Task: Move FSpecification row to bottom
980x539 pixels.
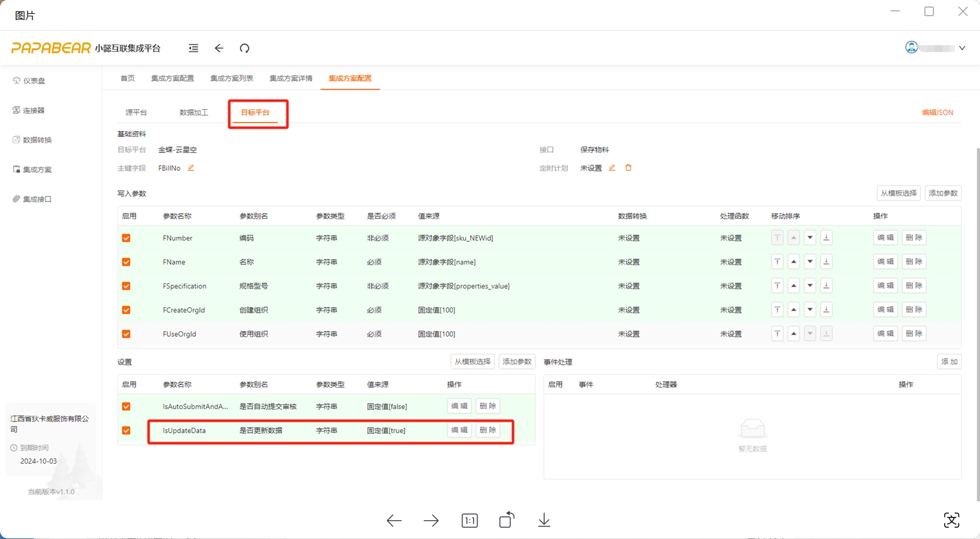Action: pyautogui.click(x=826, y=286)
